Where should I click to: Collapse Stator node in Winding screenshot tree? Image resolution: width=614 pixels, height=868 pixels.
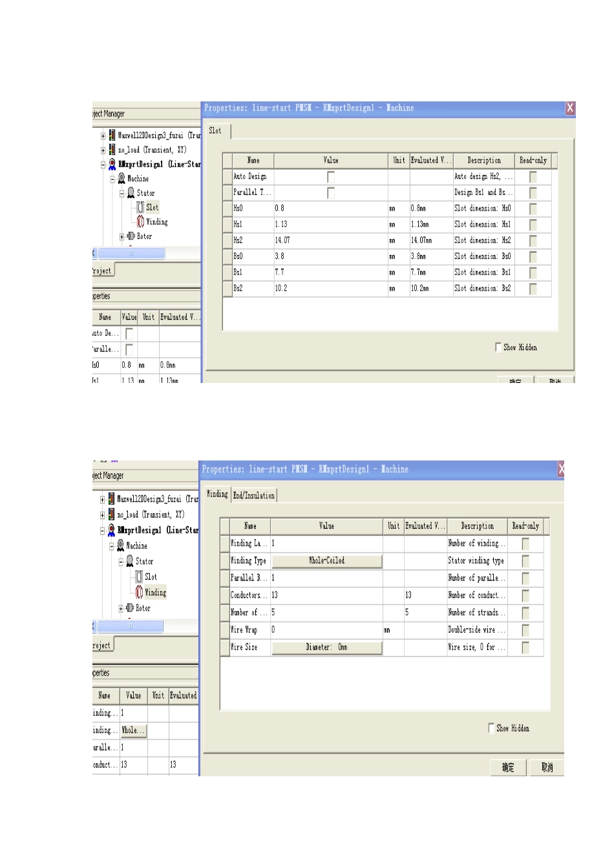pos(120,562)
